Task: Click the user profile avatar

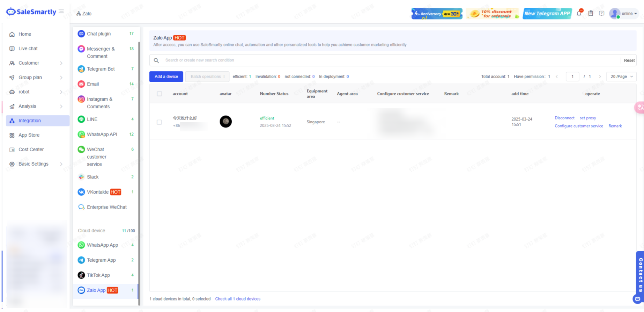Action: (614, 14)
